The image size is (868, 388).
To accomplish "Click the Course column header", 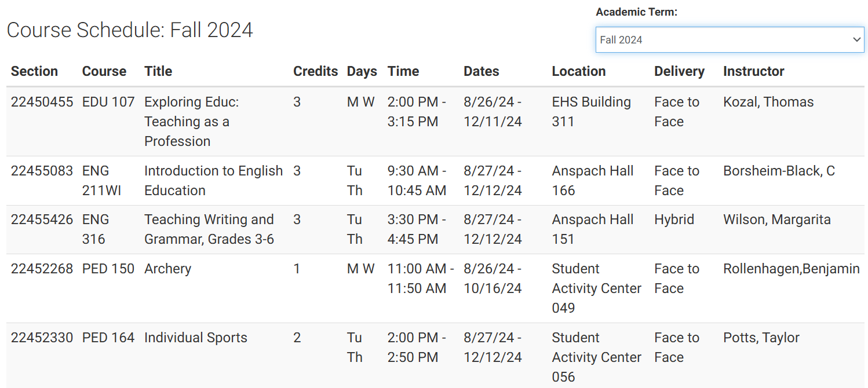I will [104, 71].
